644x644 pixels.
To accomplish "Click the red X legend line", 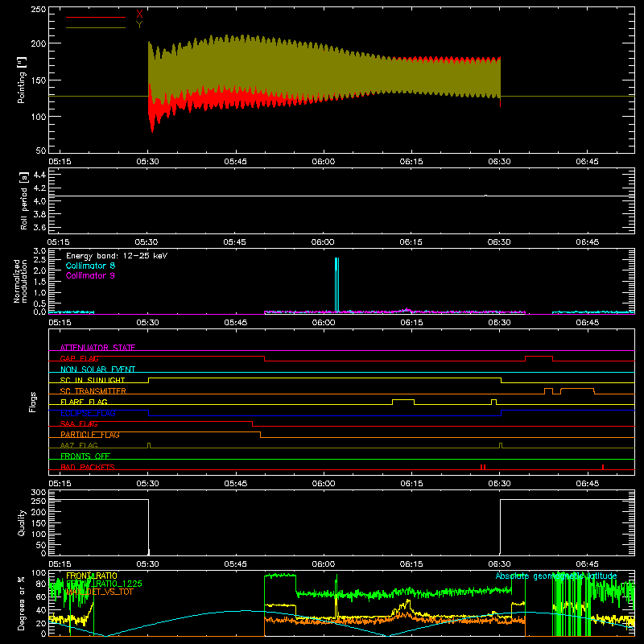I will pos(96,17).
